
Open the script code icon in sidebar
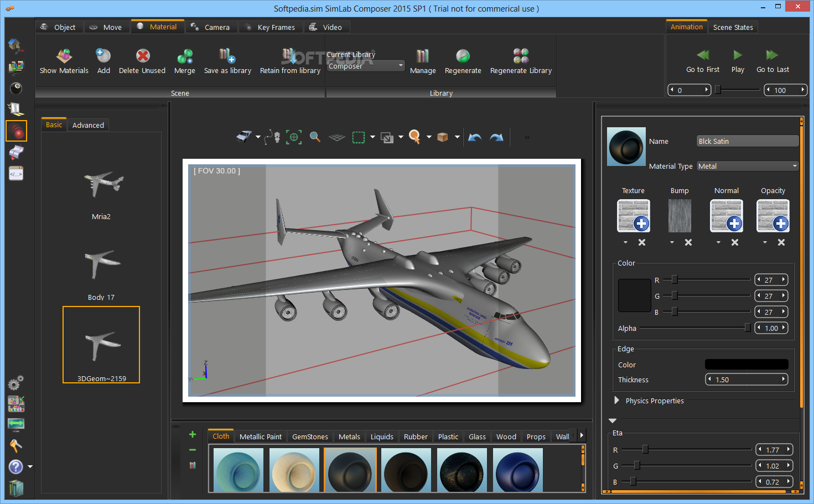(16, 173)
